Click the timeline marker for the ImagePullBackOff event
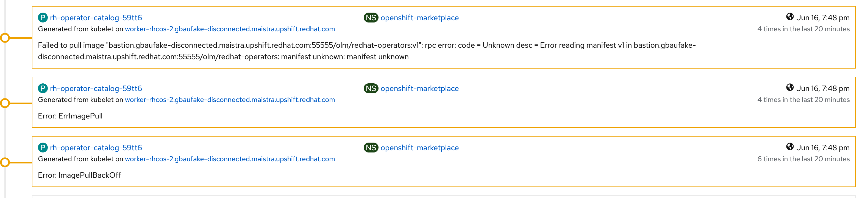This screenshot has width=868, height=198. pyautogui.click(x=5, y=163)
